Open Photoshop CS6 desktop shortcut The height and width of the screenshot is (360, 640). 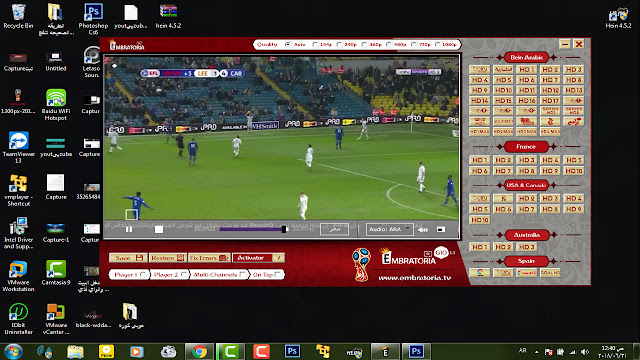coord(93,19)
